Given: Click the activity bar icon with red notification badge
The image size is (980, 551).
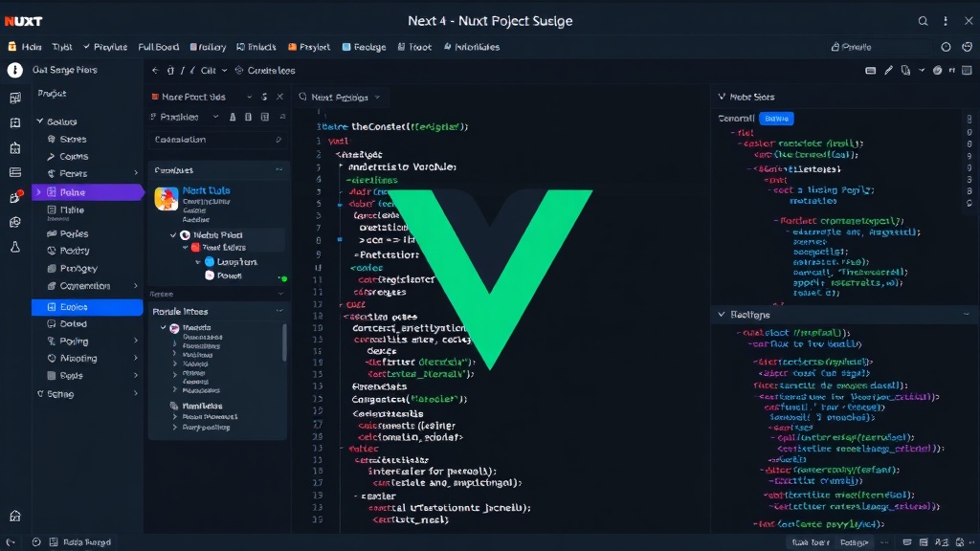Looking at the screenshot, I should 15,197.
